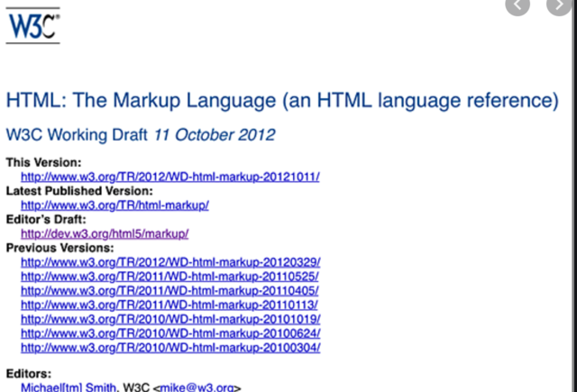Open previous version WD-html-markup-20110525 link
The image size is (577, 392).
tap(169, 277)
